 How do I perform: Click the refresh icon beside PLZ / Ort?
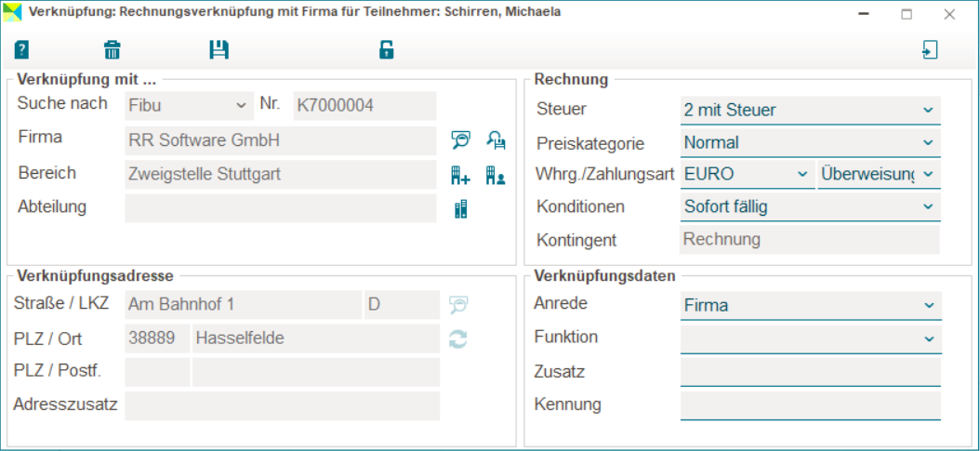tap(458, 339)
